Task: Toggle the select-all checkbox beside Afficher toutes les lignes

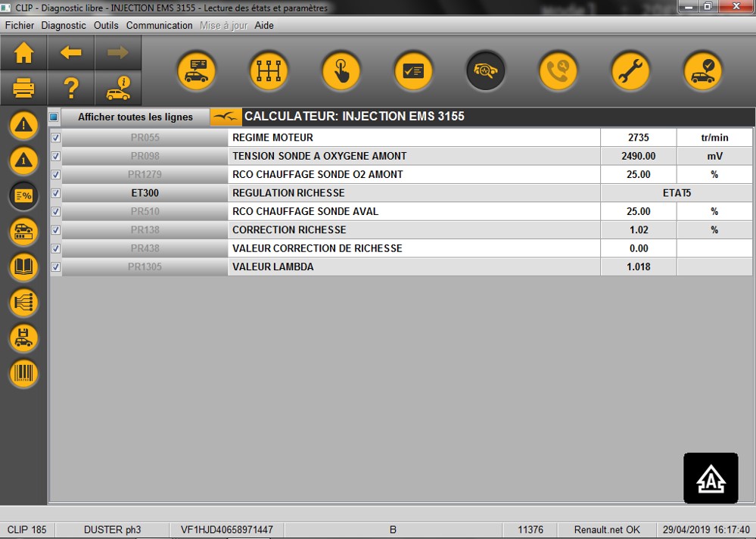Action: [54, 117]
